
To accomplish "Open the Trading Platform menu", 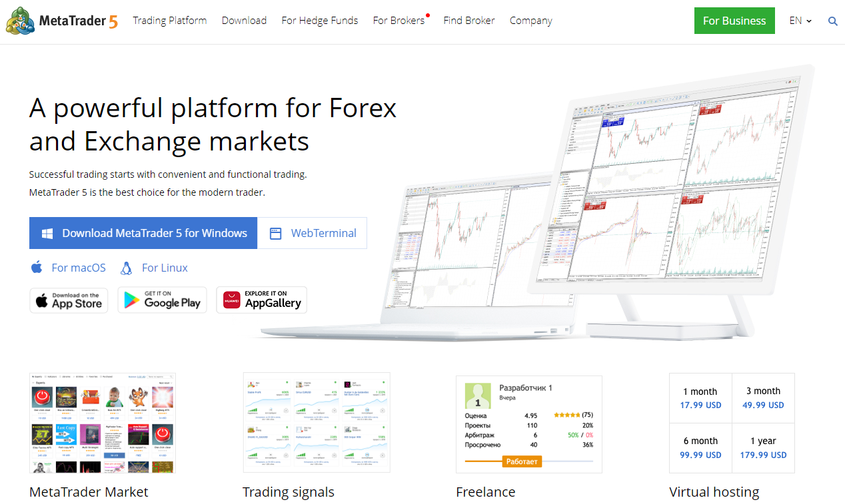I will [x=170, y=21].
